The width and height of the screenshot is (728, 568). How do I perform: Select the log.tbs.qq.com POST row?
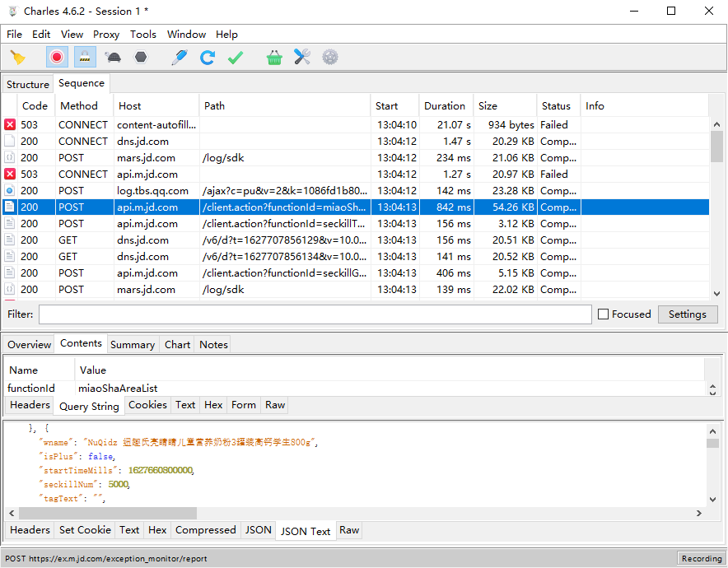pos(356,191)
